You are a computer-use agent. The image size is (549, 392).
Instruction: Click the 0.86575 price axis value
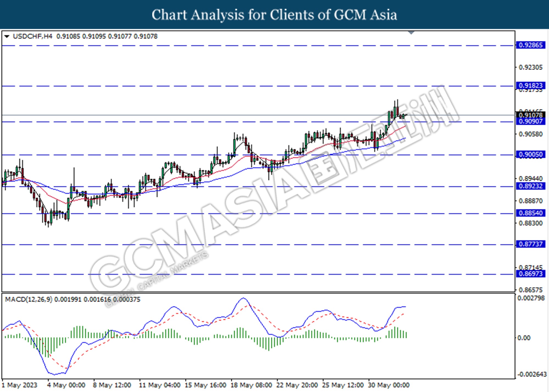pyautogui.click(x=531, y=290)
